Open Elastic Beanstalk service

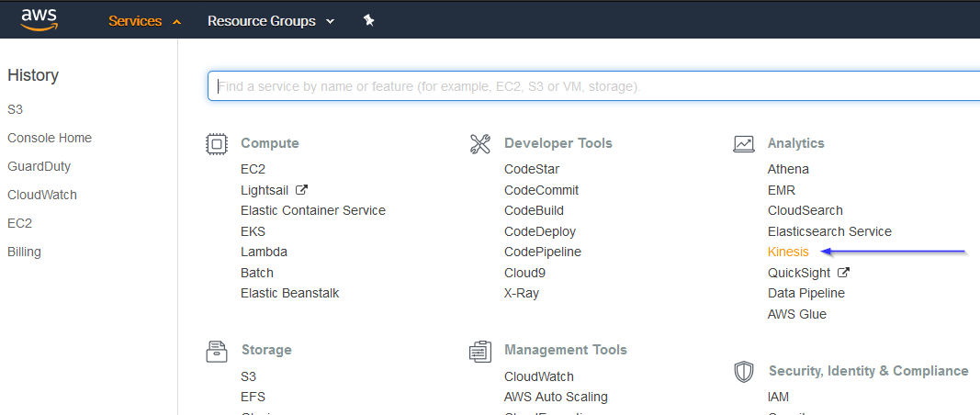coord(290,293)
